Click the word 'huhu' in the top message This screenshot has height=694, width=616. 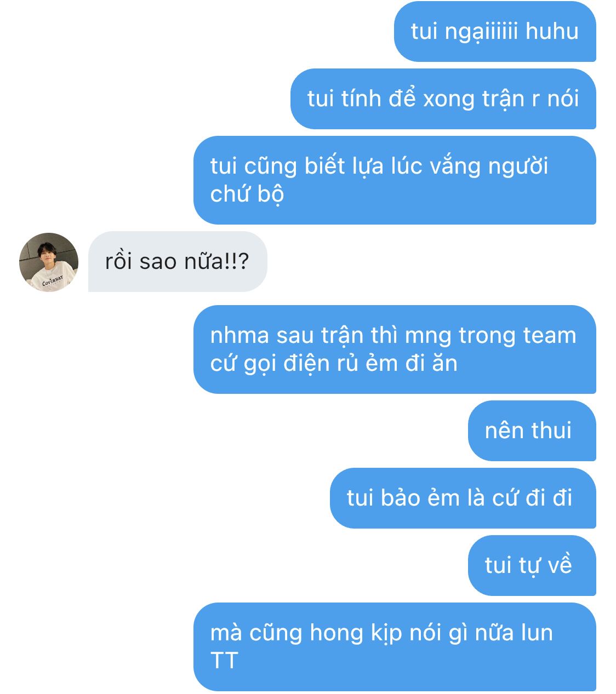pos(552,31)
